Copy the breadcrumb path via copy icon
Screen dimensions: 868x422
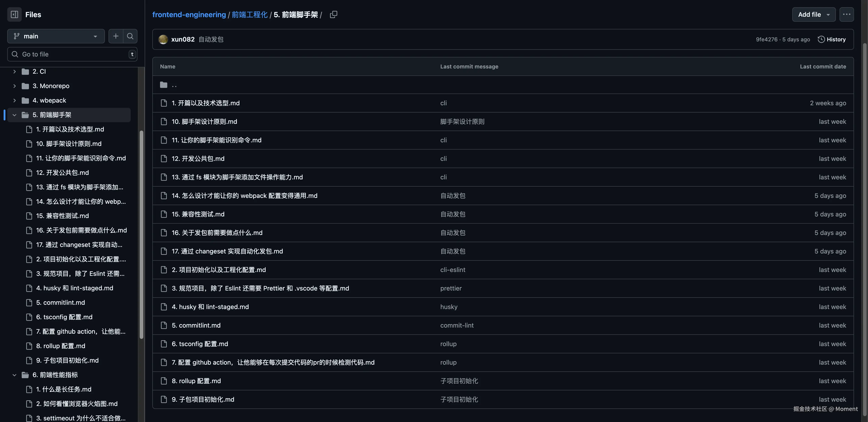click(x=333, y=14)
